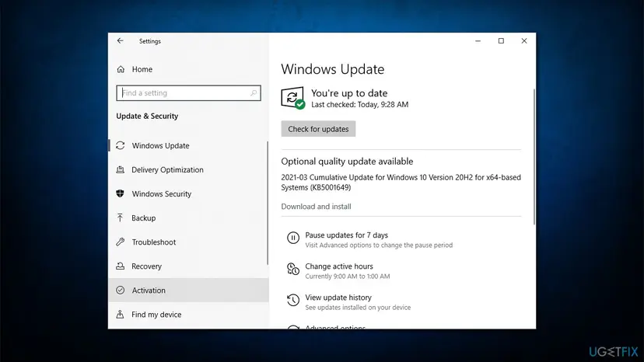This screenshot has width=644, height=362.
Task: Click 'See updates installed on your device' text
Action: coord(358,308)
